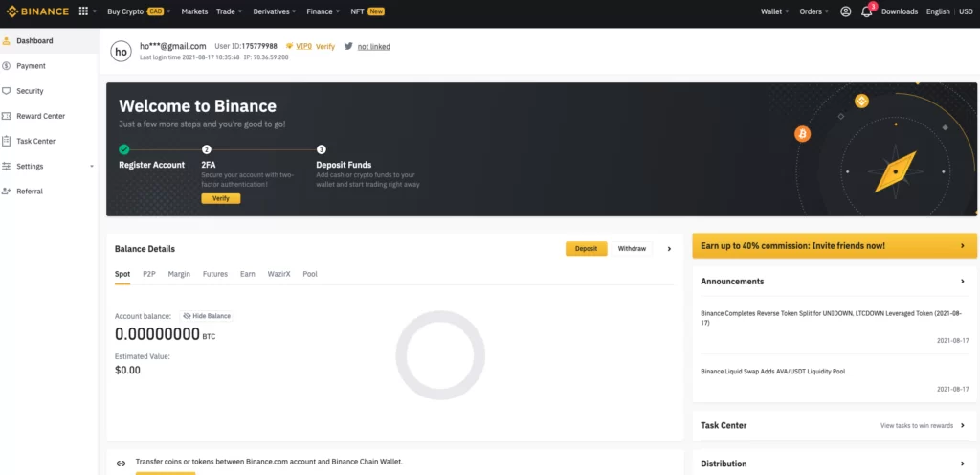Select the Spot balance tab
The image size is (980, 475).
coord(122,274)
